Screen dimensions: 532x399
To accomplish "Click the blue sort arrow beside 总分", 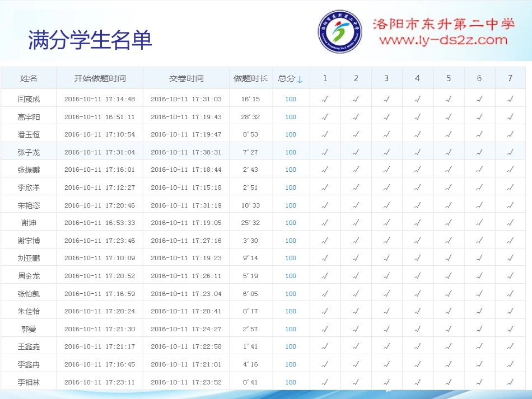I will coord(299,79).
